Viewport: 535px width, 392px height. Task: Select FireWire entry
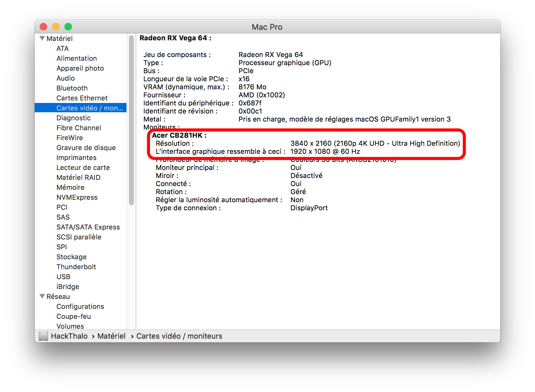[69, 138]
